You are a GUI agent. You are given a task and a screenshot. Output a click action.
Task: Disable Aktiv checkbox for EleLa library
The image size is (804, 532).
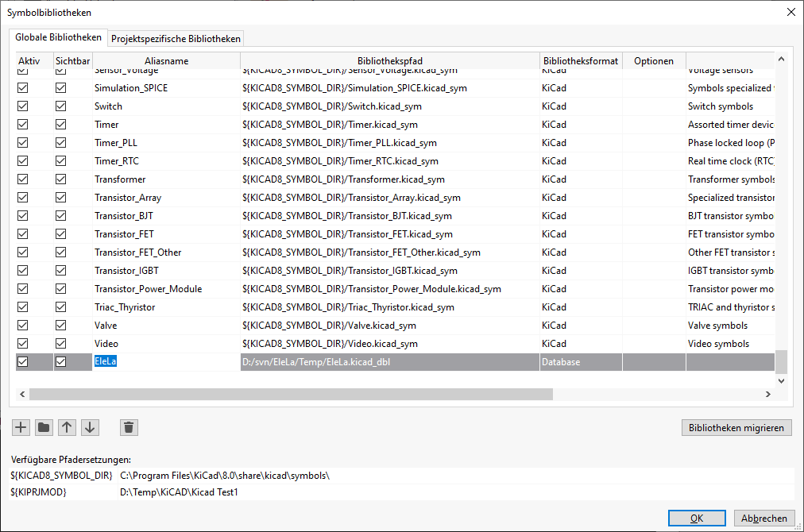23,362
